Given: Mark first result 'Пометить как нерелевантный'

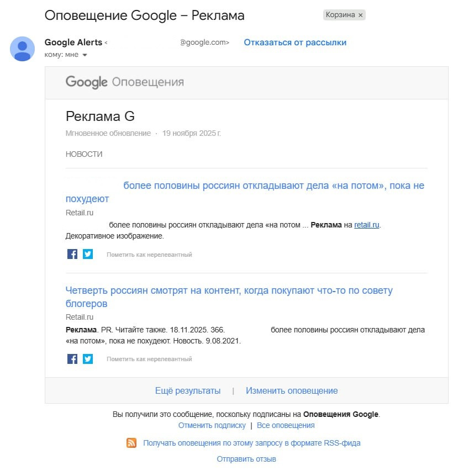Looking at the screenshot, I should [149, 255].
